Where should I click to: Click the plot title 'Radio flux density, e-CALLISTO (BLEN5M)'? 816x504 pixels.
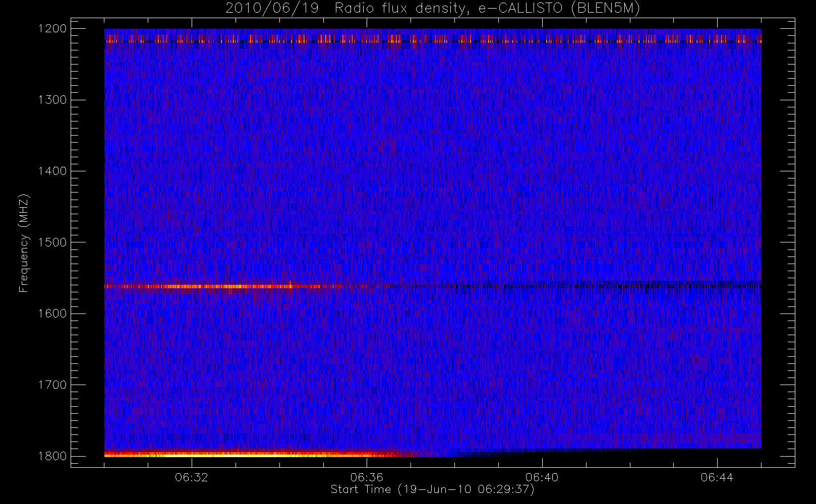pos(487,9)
